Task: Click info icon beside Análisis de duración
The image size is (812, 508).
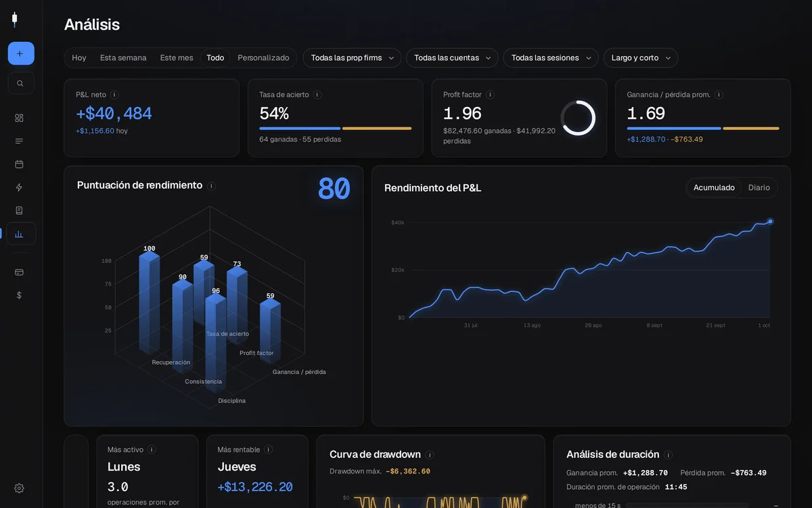Action: tap(669, 455)
